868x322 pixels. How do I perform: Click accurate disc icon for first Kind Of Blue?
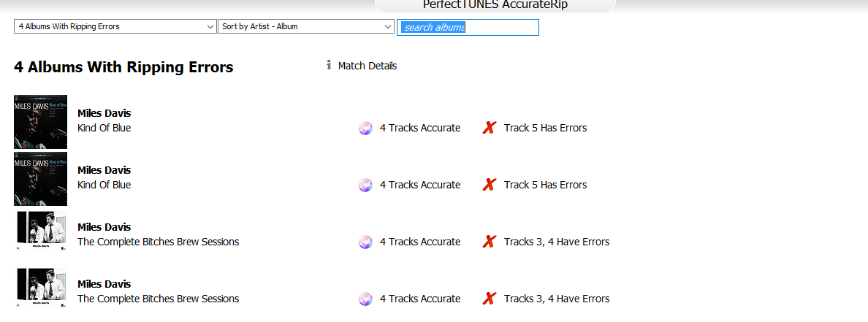tap(365, 129)
